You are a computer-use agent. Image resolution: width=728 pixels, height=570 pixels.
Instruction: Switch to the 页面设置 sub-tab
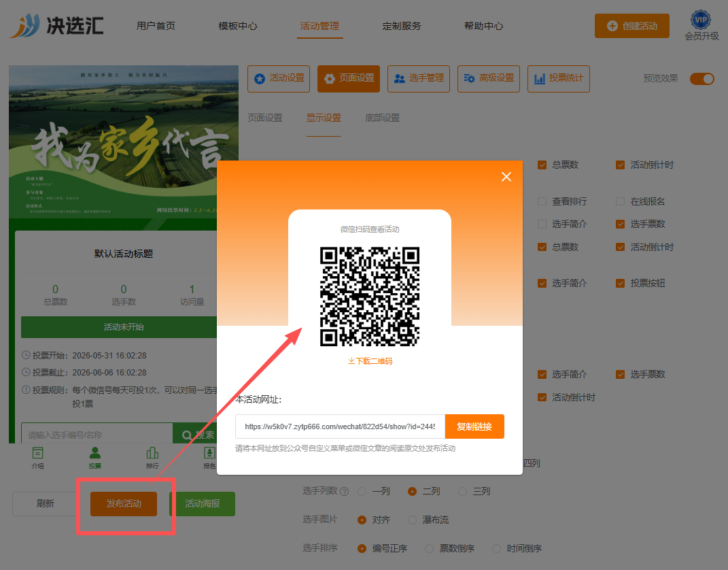coord(265,118)
